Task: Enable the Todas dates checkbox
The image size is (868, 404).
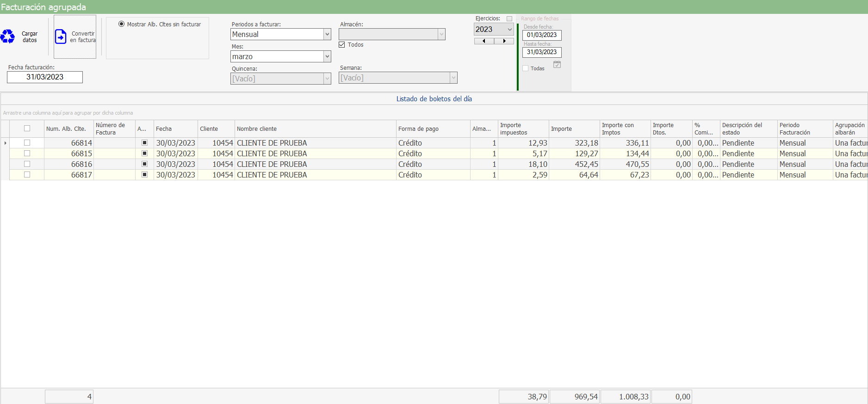Action: click(x=526, y=68)
